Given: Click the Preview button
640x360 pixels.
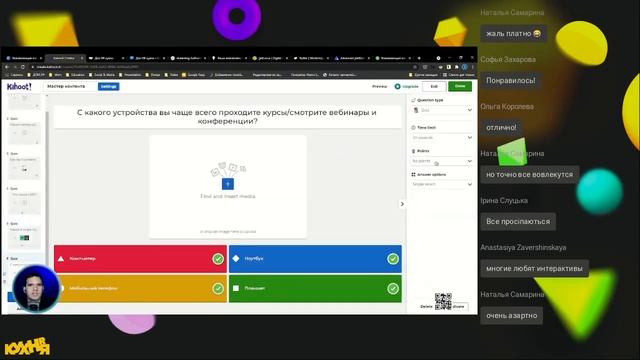Looking at the screenshot, I should point(380,87).
